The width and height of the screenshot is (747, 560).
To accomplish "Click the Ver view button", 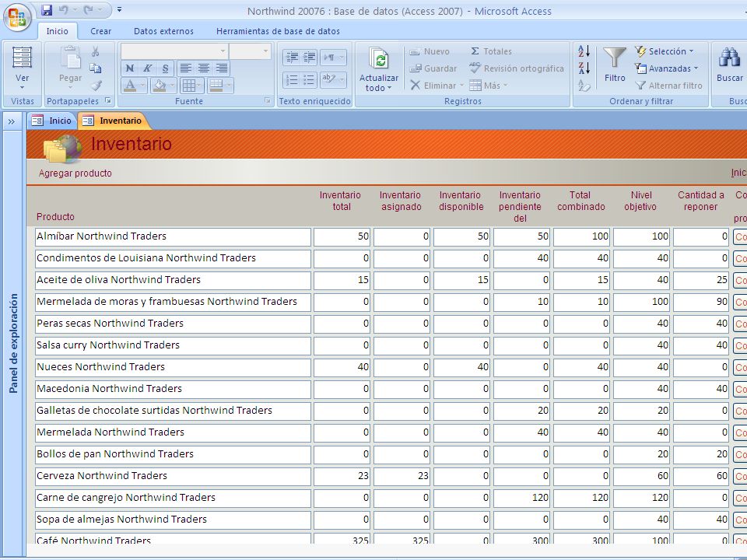I will pos(22,68).
